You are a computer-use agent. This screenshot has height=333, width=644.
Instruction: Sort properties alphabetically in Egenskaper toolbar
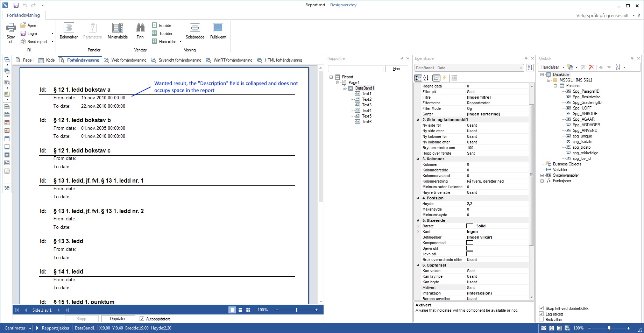point(426,78)
